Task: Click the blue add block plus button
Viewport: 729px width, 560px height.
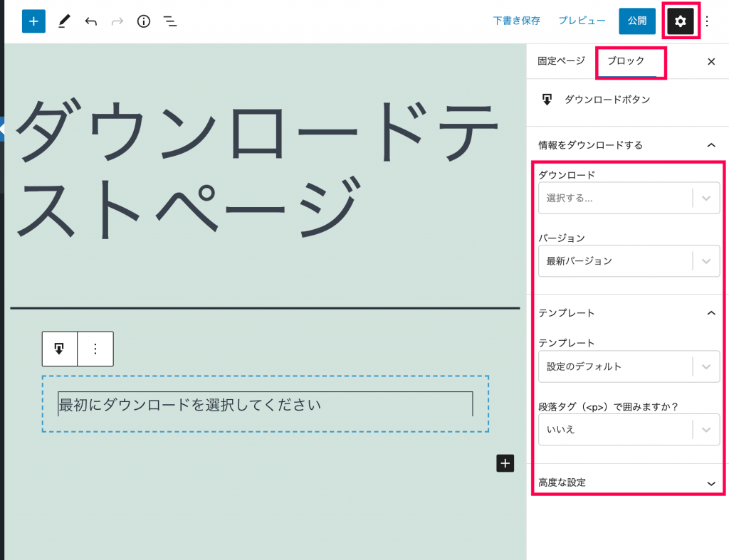Action: coord(33,21)
